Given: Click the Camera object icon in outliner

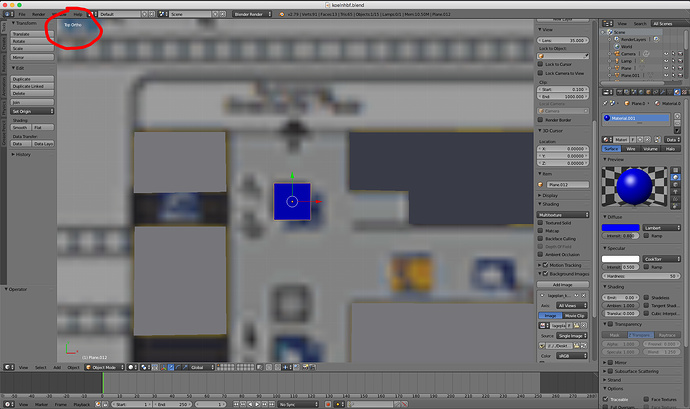Looking at the screenshot, I should (x=617, y=54).
